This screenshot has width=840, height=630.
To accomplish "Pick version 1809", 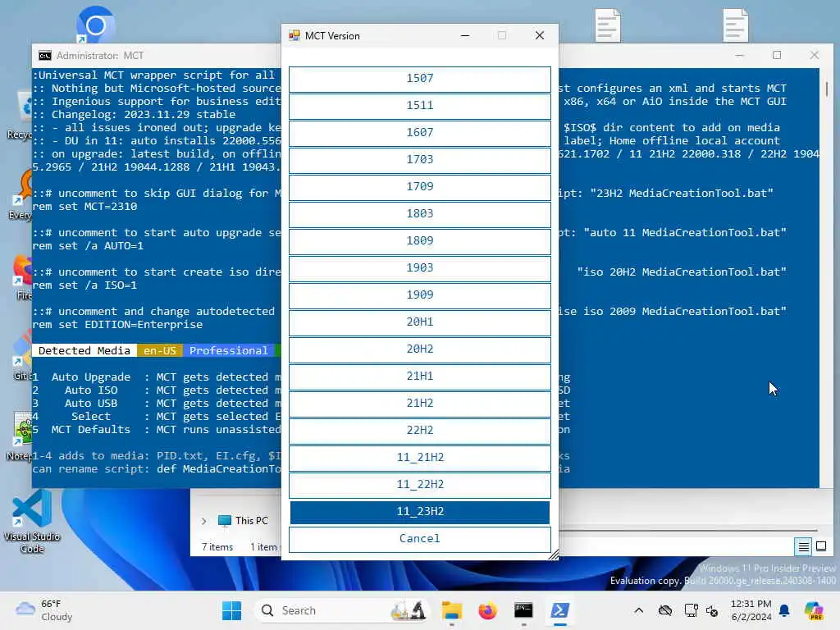I will (x=419, y=241).
